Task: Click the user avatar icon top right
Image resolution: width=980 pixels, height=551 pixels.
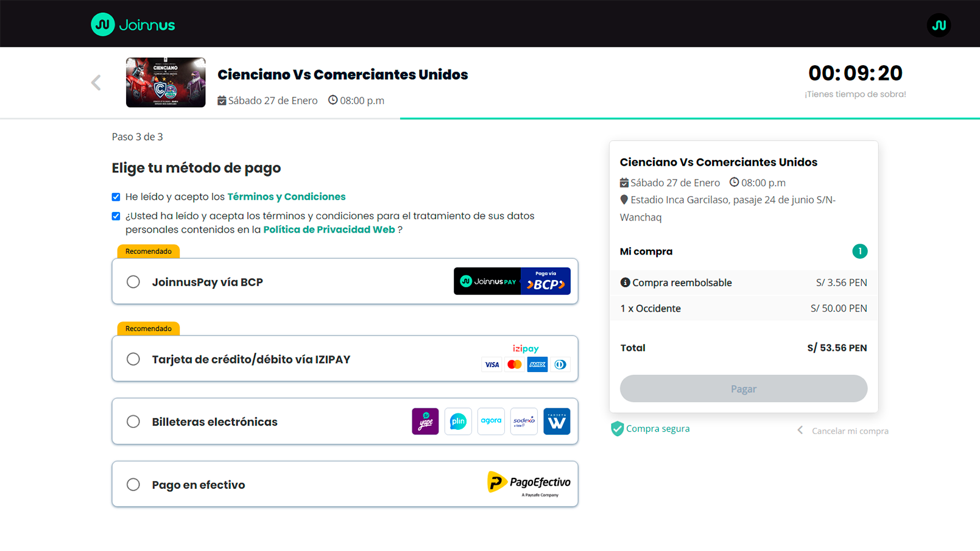Action: (939, 25)
